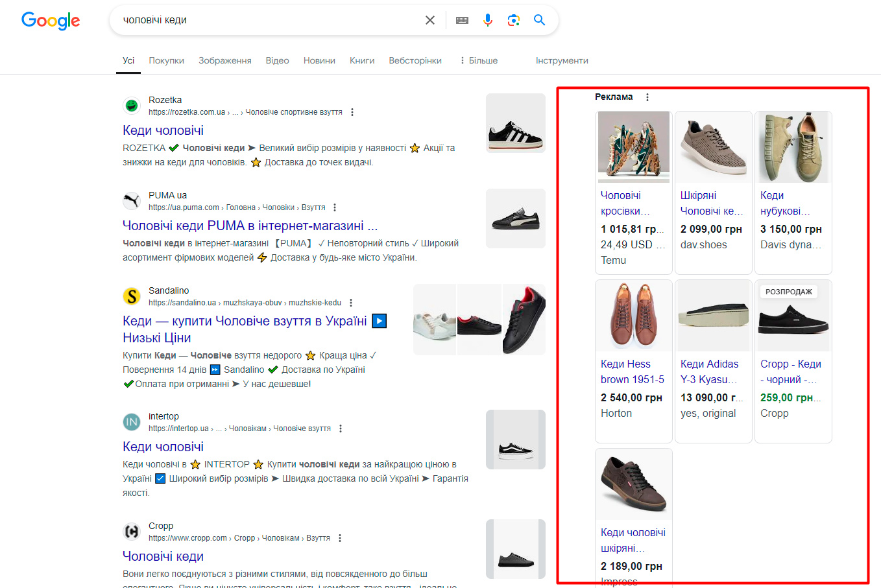Open Cropp 'Чоловічі кеди' result link
881x588 pixels.
163,556
